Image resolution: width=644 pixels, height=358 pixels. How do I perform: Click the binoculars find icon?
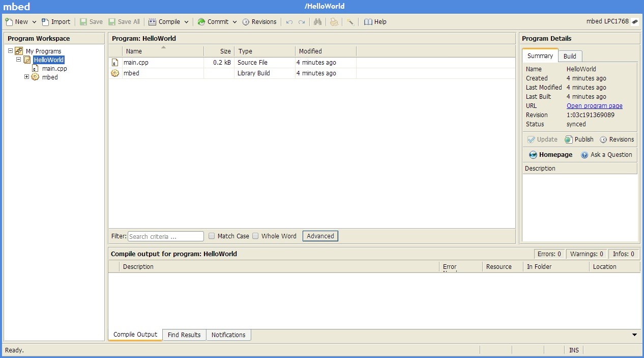pyautogui.click(x=318, y=22)
